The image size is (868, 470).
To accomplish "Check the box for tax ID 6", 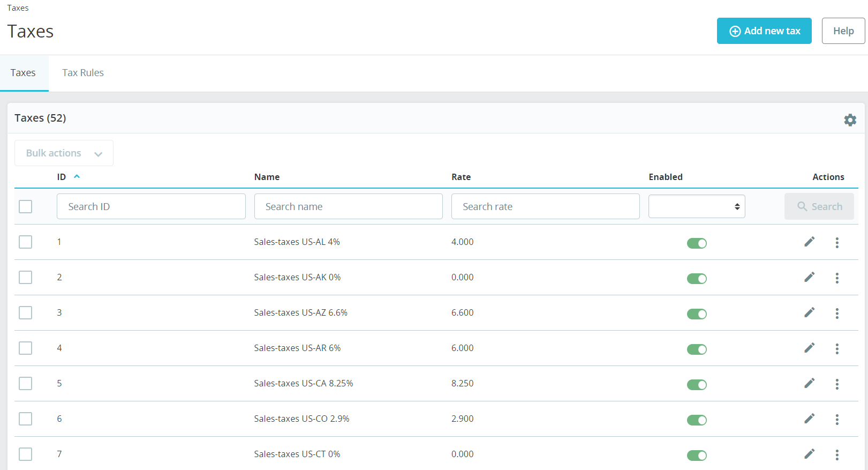I will pos(25,419).
